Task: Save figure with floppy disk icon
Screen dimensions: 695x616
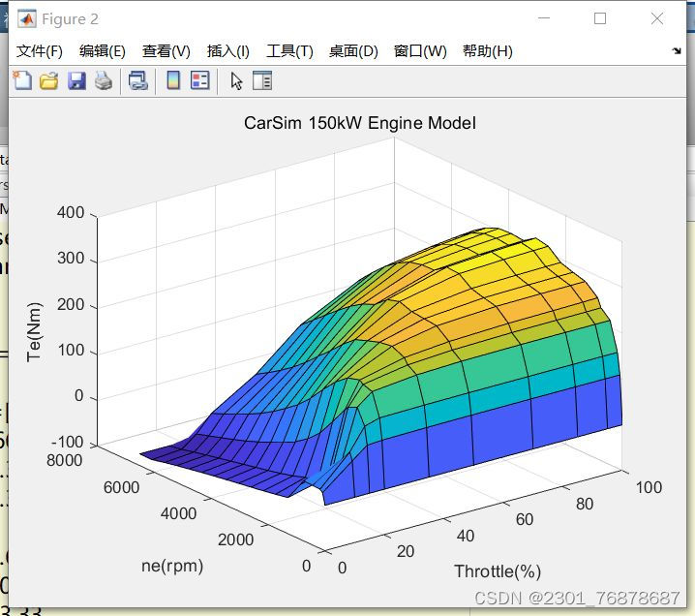Action: [x=76, y=80]
